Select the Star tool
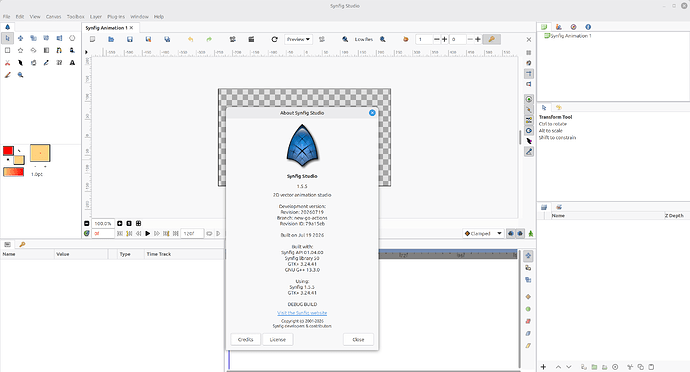 [x=20, y=51]
